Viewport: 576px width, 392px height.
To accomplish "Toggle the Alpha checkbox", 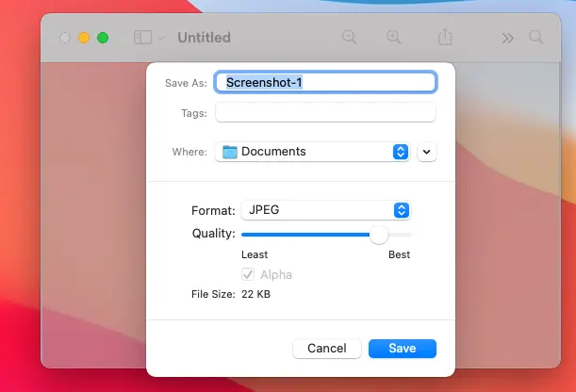I will (248, 274).
